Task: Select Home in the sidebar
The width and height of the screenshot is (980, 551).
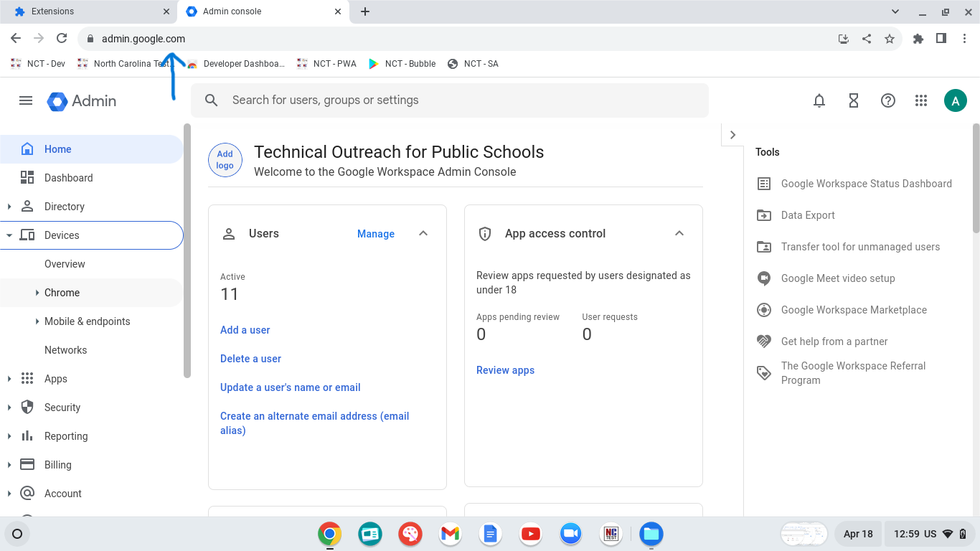Action: [x=92, y=149]
